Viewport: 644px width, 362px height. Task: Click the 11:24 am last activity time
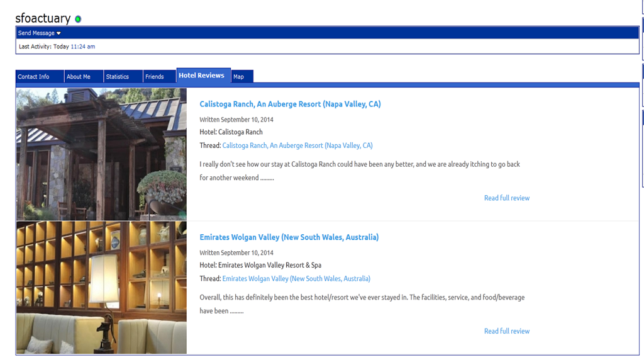pos(83,47)
